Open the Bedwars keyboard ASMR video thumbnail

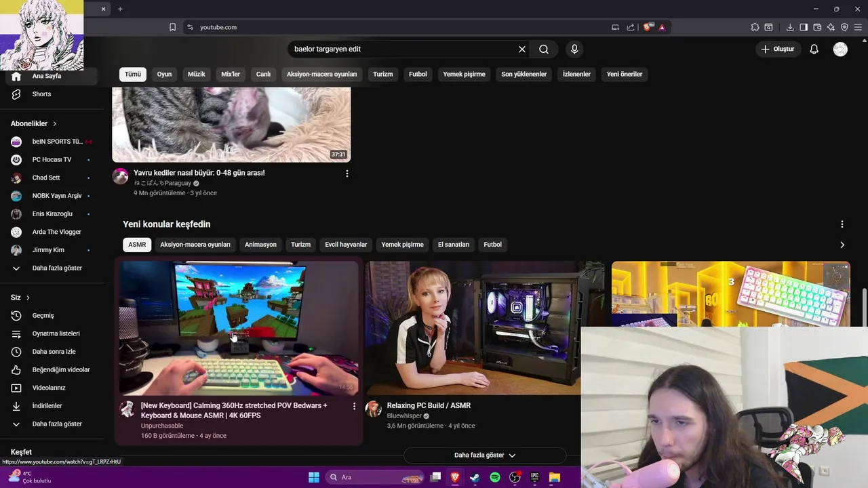coord(239,328)
